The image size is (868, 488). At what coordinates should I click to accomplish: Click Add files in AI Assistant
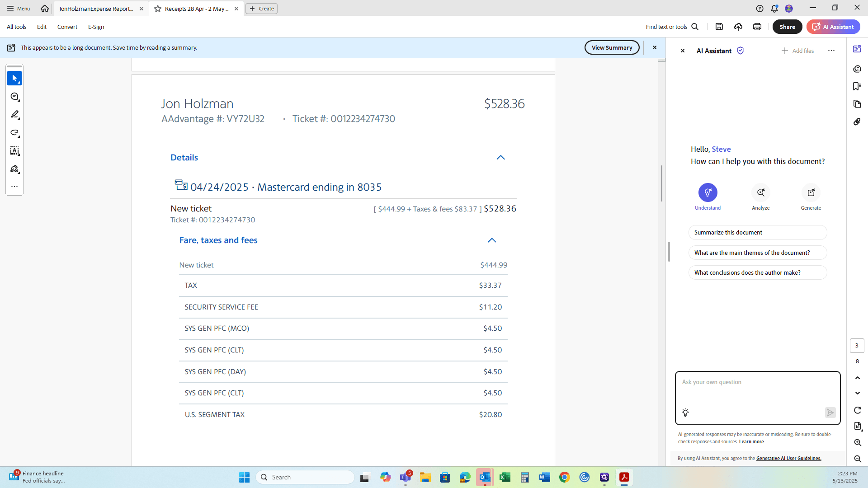[x=797, y=51]
